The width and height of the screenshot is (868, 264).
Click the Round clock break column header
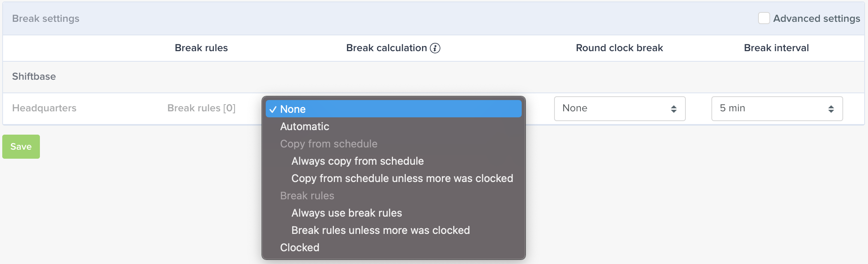tap(620, 48)
